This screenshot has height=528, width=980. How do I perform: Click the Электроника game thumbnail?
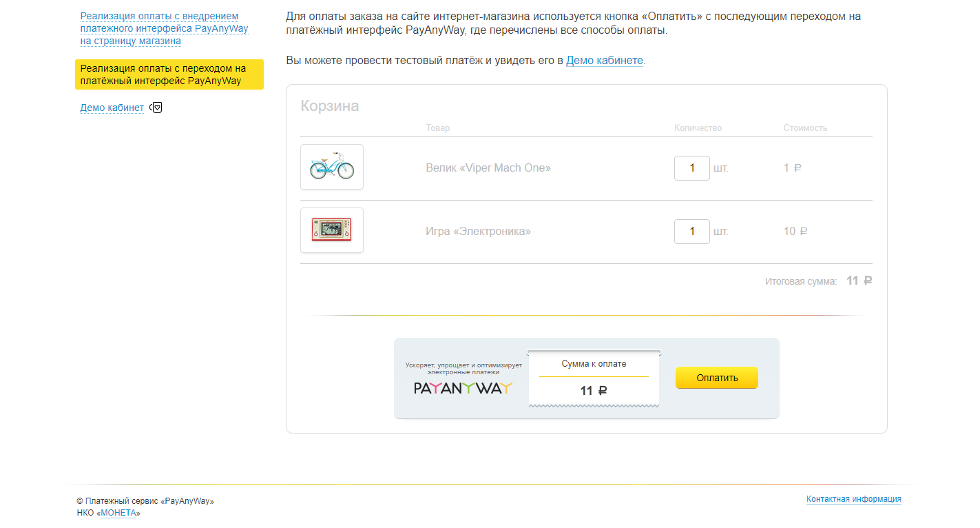332,230
